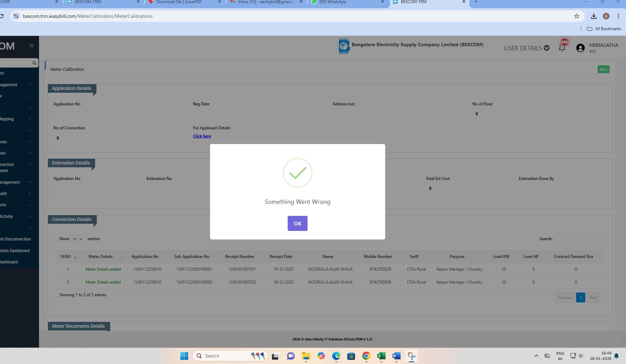Image resolution: width=626 pixels, height=364 pixels.
Task: Expand the Mapping sidebar menu chevron
Action: coord(30,119)
